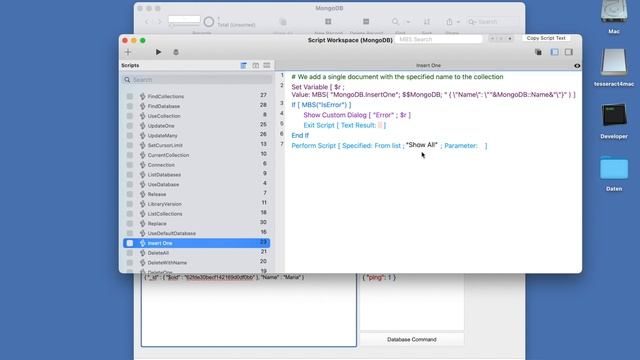Select the UpdateOne script name
640x360 pixels.
tap(161, 126)
